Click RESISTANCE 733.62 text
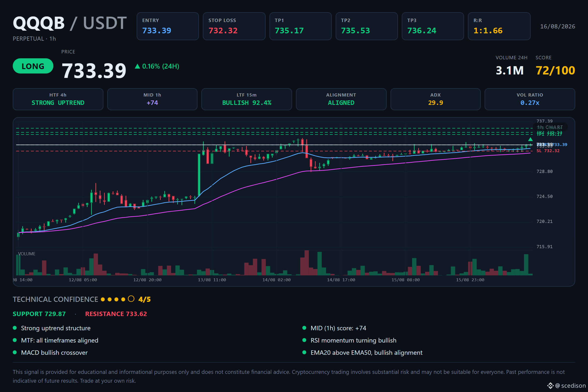The width and height of the screenshot is (588, 392). pos(116,314)
